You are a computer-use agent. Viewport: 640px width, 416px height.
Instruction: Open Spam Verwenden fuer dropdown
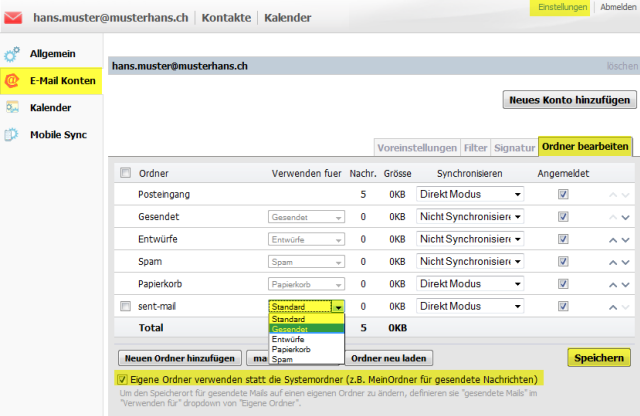tap(306, 262)
